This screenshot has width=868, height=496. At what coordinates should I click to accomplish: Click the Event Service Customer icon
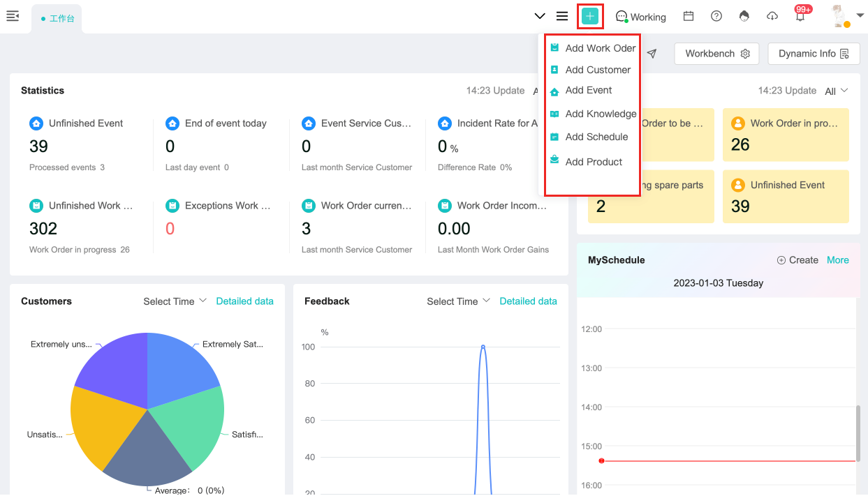(x=309, y=123)
